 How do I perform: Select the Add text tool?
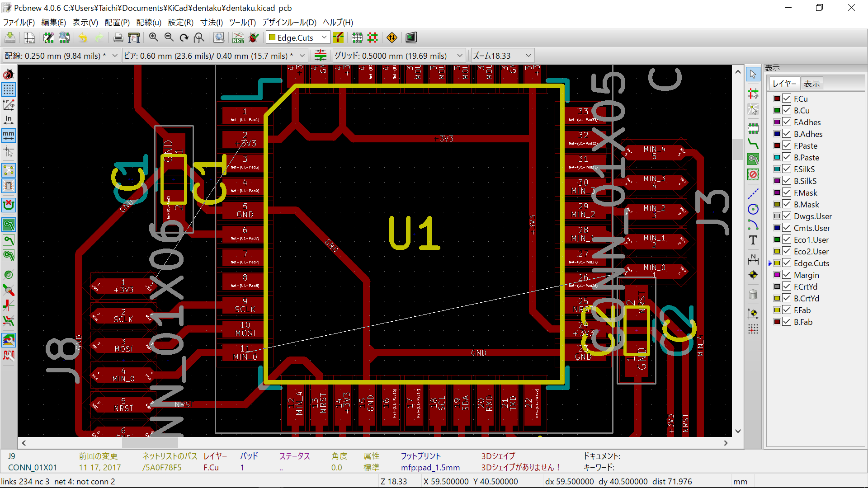[753, 240]
